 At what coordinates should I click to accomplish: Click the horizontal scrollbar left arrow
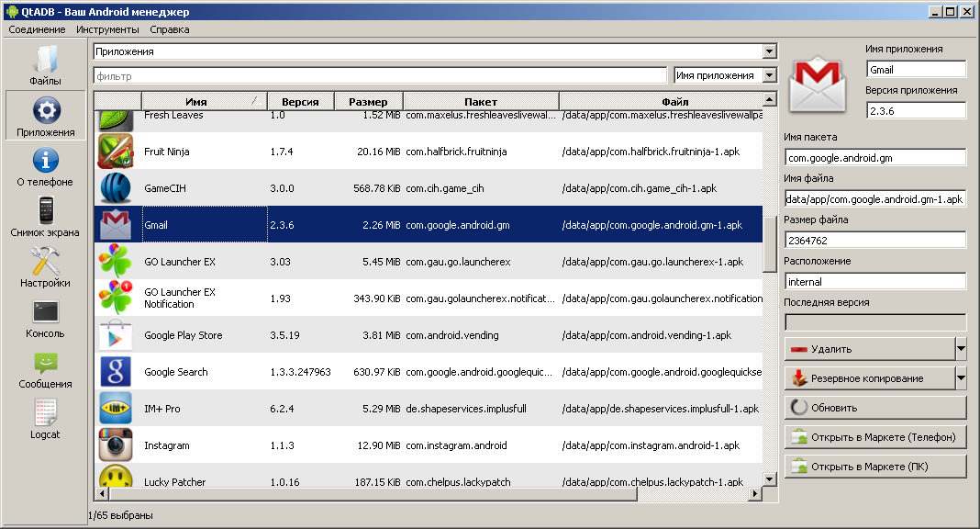102,494
